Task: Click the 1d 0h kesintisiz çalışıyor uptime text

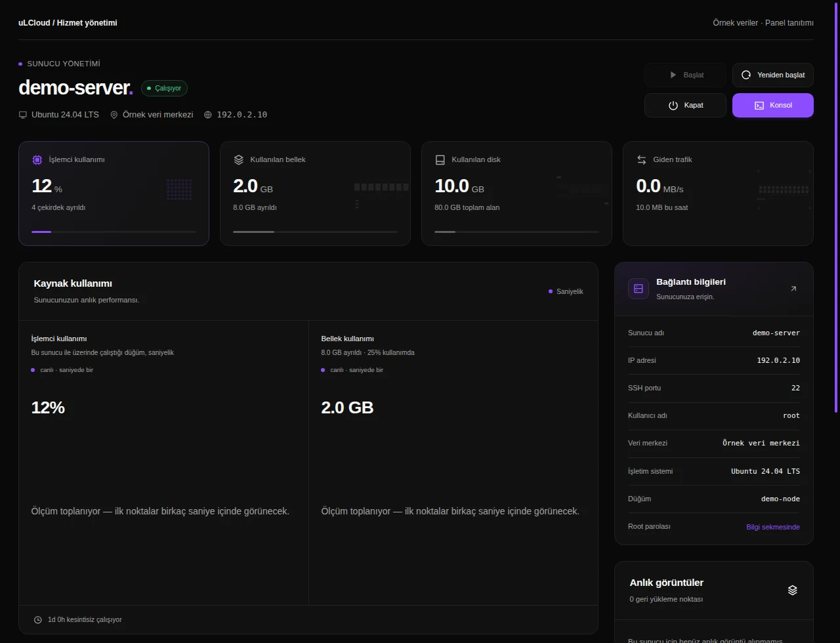Action: tap(85, 620)
